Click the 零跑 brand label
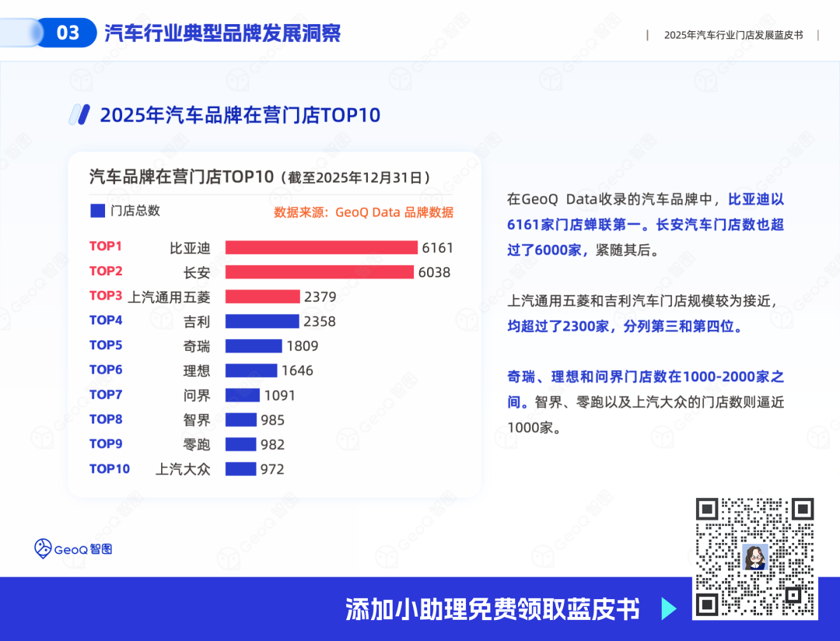Screen dimensions: 840x641 click(196, 444)
